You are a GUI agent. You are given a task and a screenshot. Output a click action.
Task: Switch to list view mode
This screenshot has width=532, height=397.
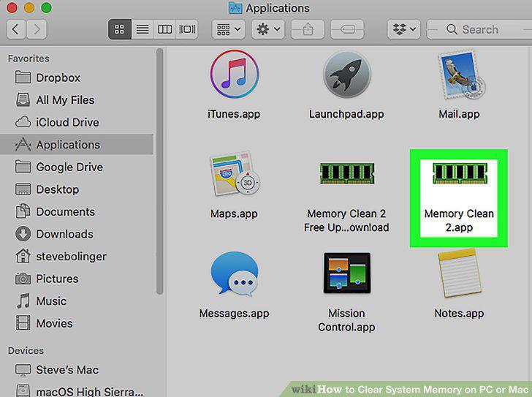point(142,29)
